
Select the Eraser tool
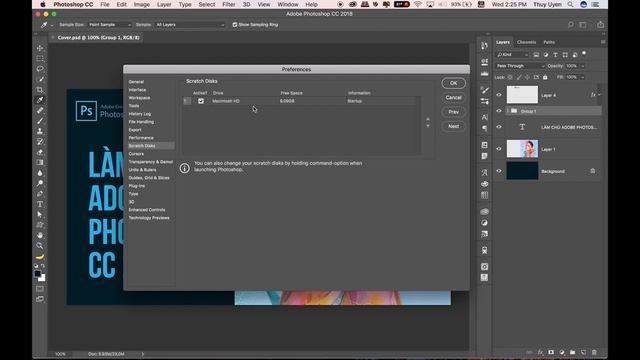coord(40,152)
